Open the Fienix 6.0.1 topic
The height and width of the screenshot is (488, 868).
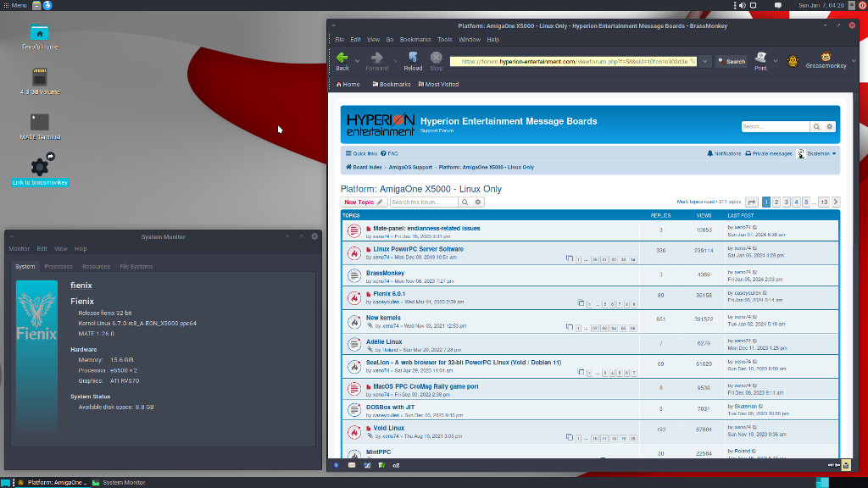click(x=388, y=294)
